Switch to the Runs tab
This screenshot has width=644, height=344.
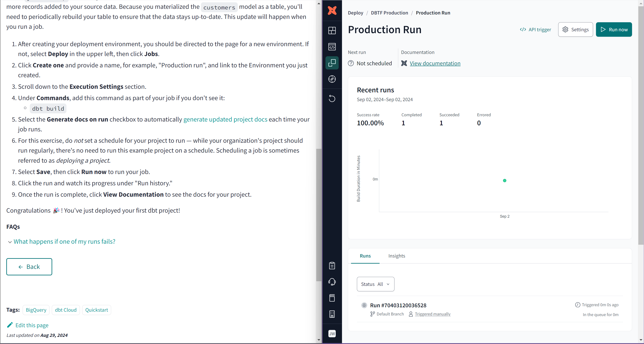[365, 256]
